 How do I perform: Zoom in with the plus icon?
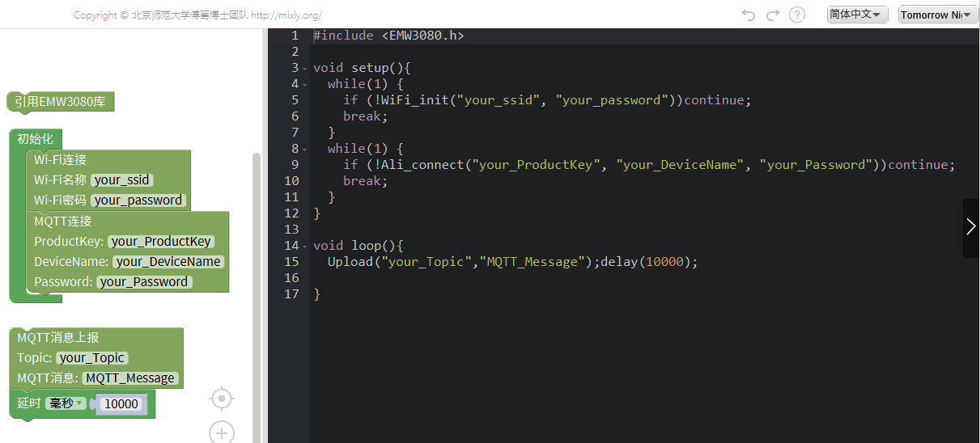coord(222,432)
